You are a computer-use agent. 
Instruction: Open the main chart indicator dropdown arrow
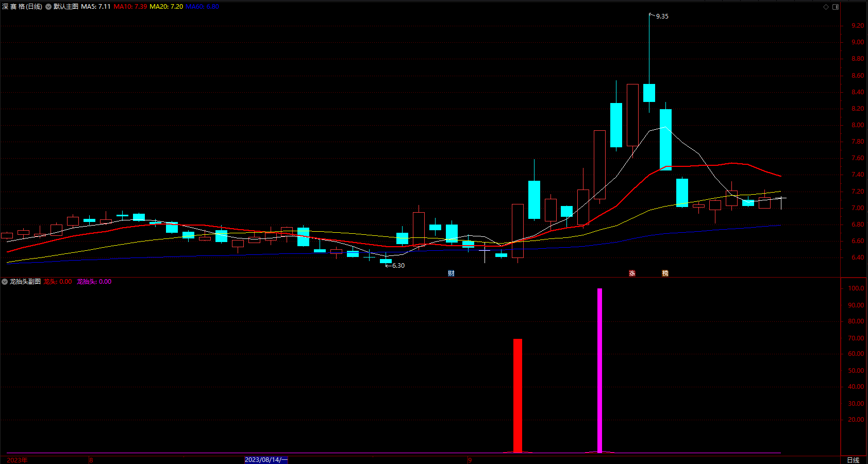click(48, 7)
